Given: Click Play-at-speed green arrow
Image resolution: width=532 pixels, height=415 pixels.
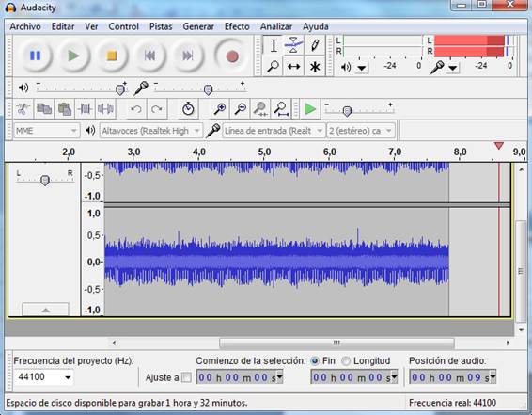Looking at the screenshot, I should [x=310, y=109].
